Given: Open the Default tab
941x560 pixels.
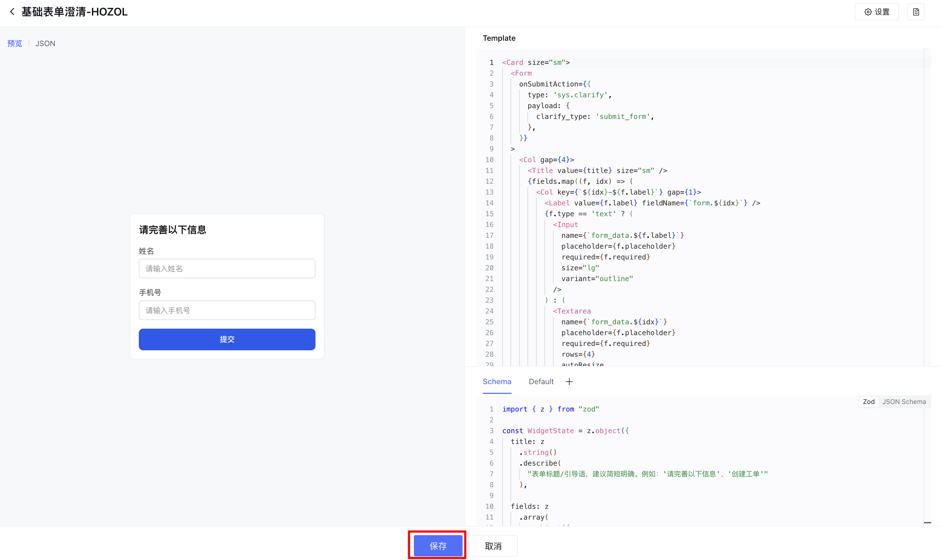Looking at the screenshot, I should tap(541, 382).
